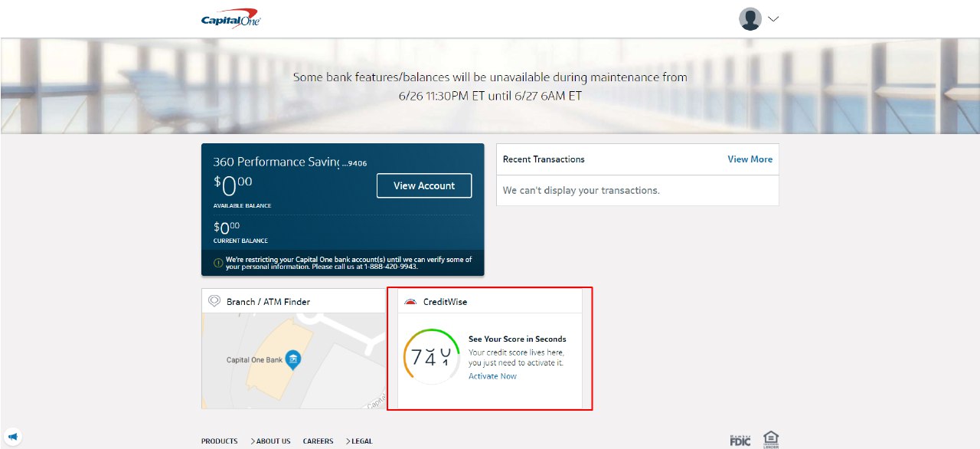This screenshot has width=980, height=449.
Task: Click the Capital One logo
Action: (x=231, y=19)
